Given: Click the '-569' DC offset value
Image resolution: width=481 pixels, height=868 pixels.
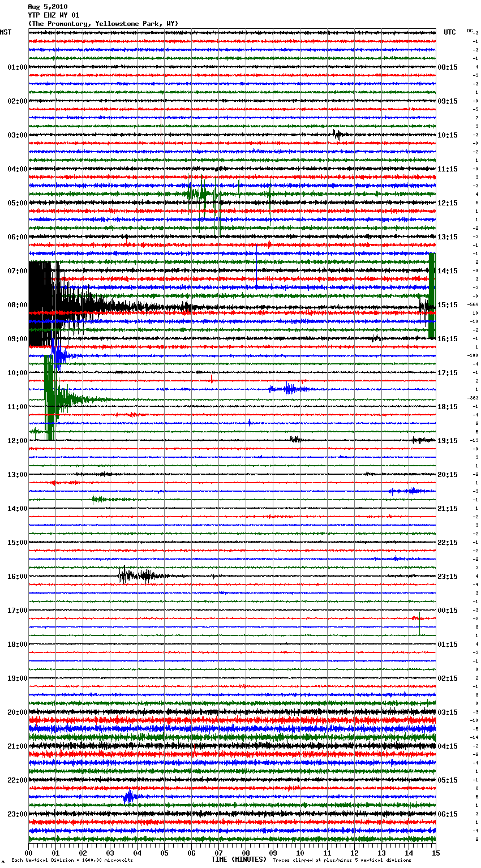Looking at the screenshot, I should [x=473, y=304].
